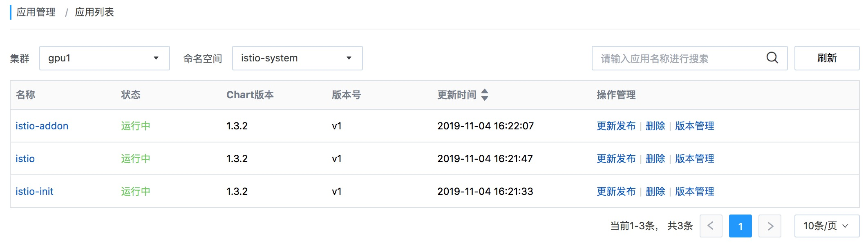Click the search magnifier icon
Viewport: 868px width, 244px height.
point(772,58)
